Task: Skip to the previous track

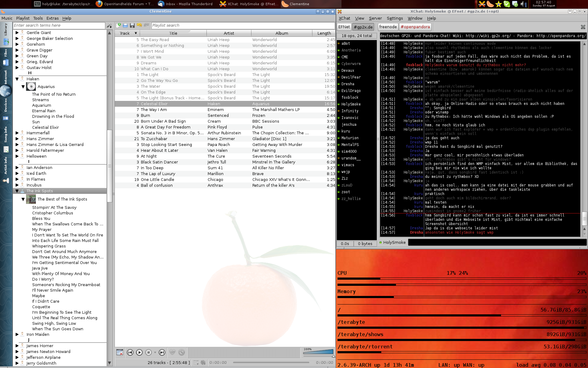Action: [x=130, y=353]
